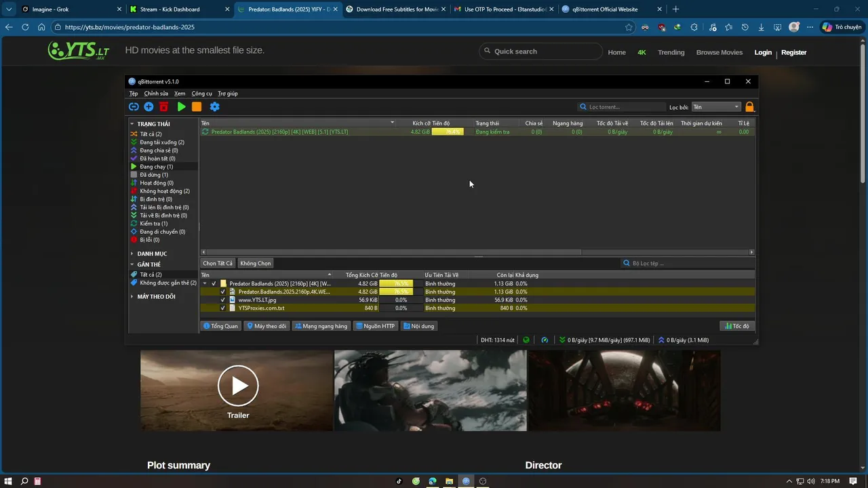Toggle checkbox for YTSProxies.com.txt file

(223, 308)
